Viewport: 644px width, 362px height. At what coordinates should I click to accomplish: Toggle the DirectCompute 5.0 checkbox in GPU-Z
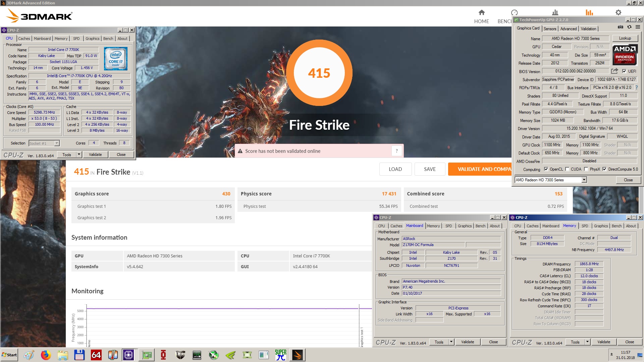[604, 169]
